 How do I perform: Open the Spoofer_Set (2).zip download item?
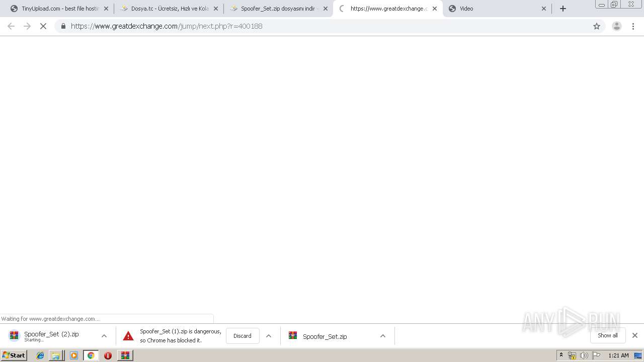(51, 336)
